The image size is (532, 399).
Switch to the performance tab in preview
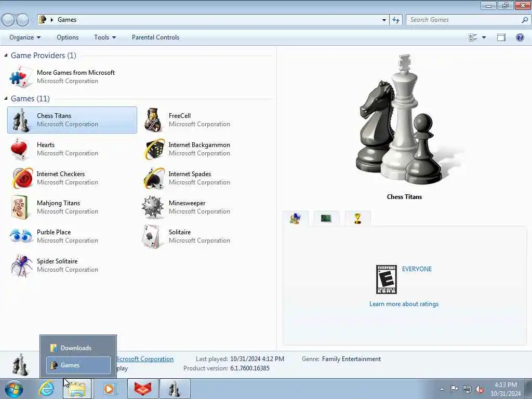(326, 219)
